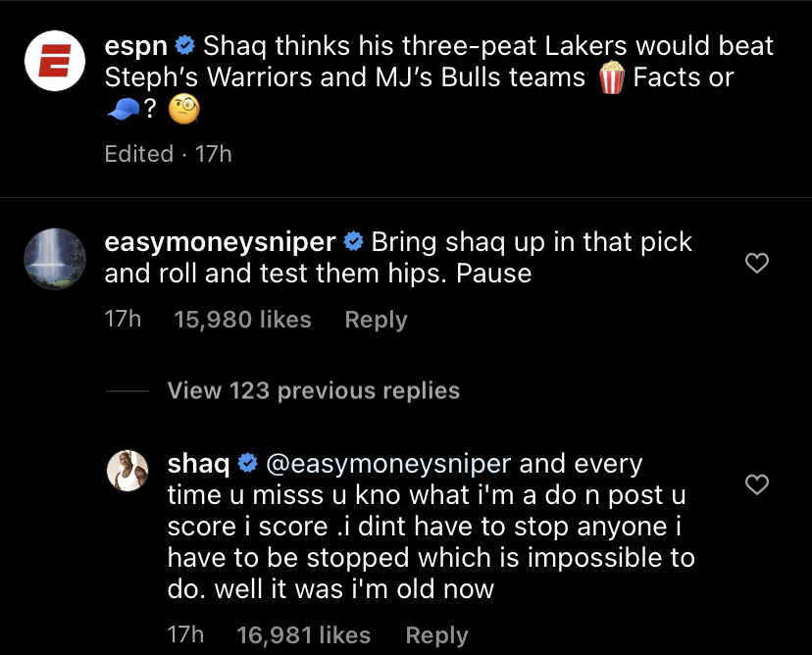Screen dimensions: 812x655
Task: Click the verified checkmark beside easymoneysniper
Action: point(352,238)
